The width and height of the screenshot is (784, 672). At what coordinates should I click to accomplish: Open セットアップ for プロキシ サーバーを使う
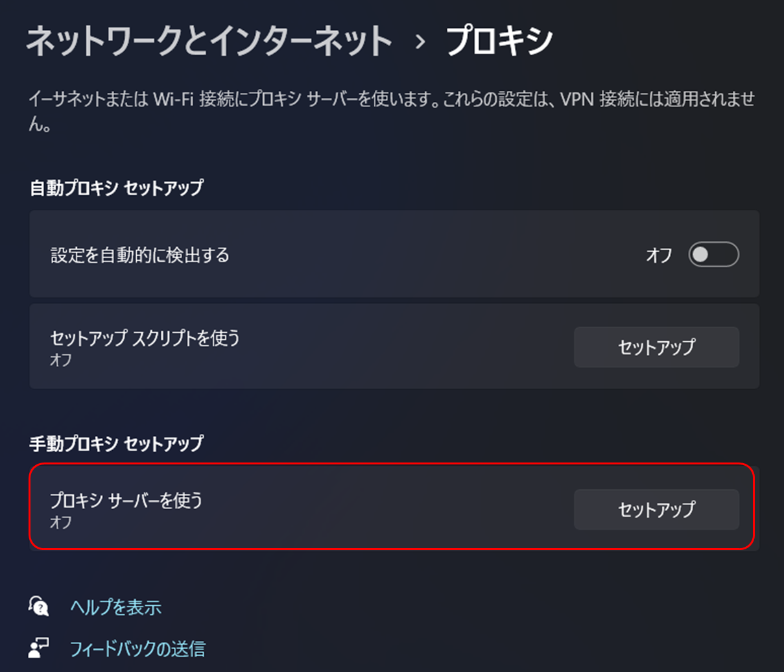[656, 509]
